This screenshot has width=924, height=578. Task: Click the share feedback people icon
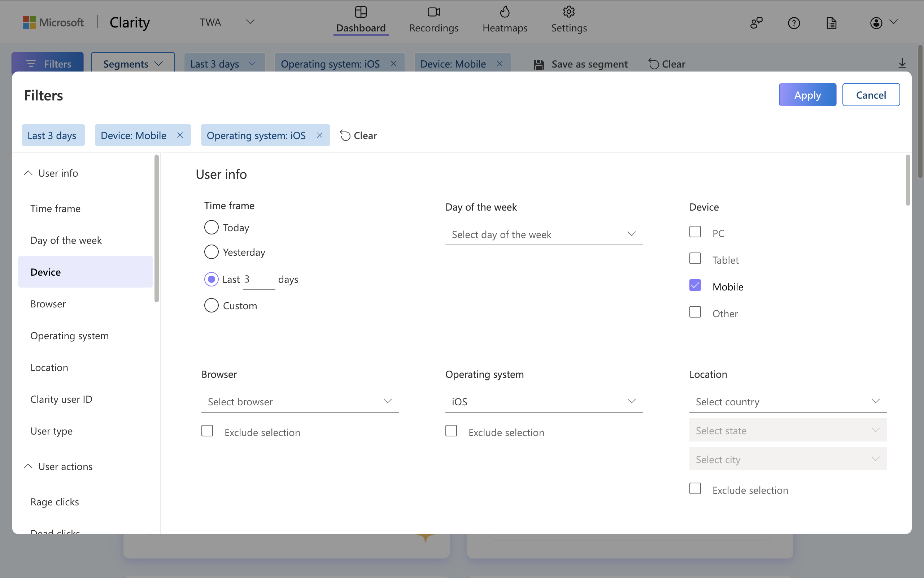click(x=756, y=23)
